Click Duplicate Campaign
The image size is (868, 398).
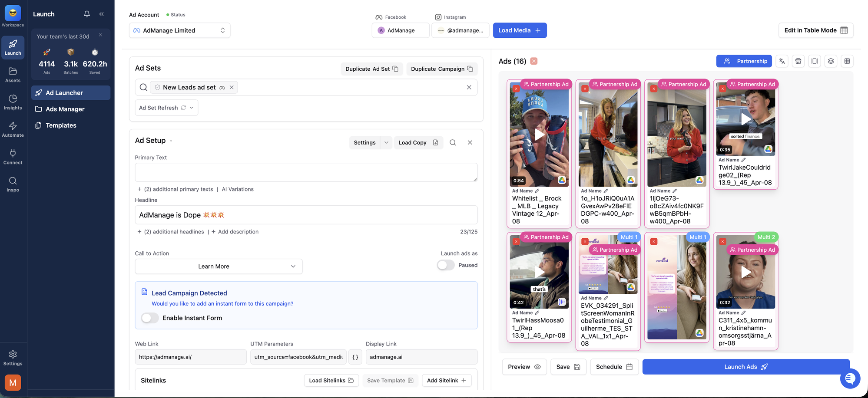(x=442, y=69)
